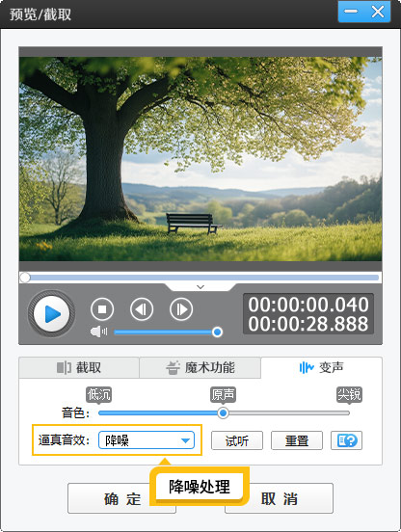Click the volume slider knob
This screenshot has height=532, width=401.
(217, 332)
